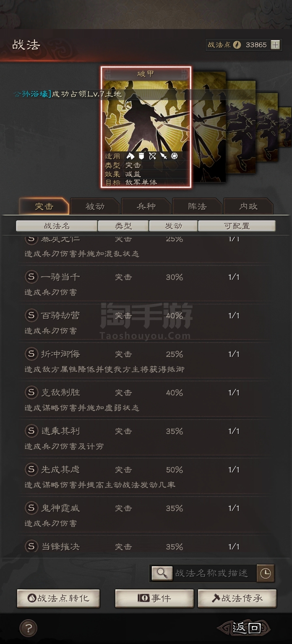This screenshot has width=292, height=644.
Task: Focus the 战法名称或描述 search field
Action: click(214, 573)
